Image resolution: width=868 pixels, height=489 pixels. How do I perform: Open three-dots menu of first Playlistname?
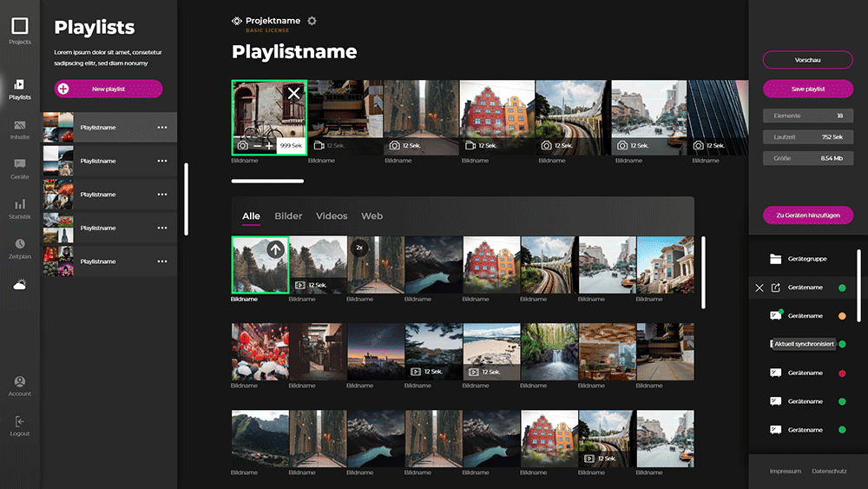tap(162, 128)
